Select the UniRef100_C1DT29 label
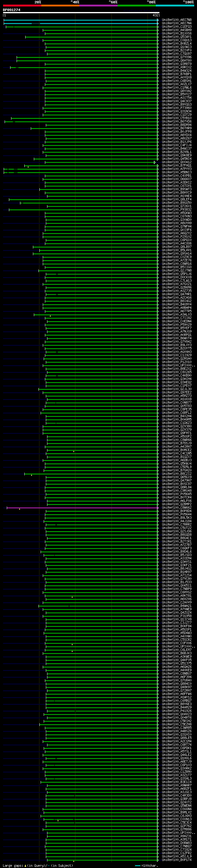The image size is (197, 868). coord(177,115)
